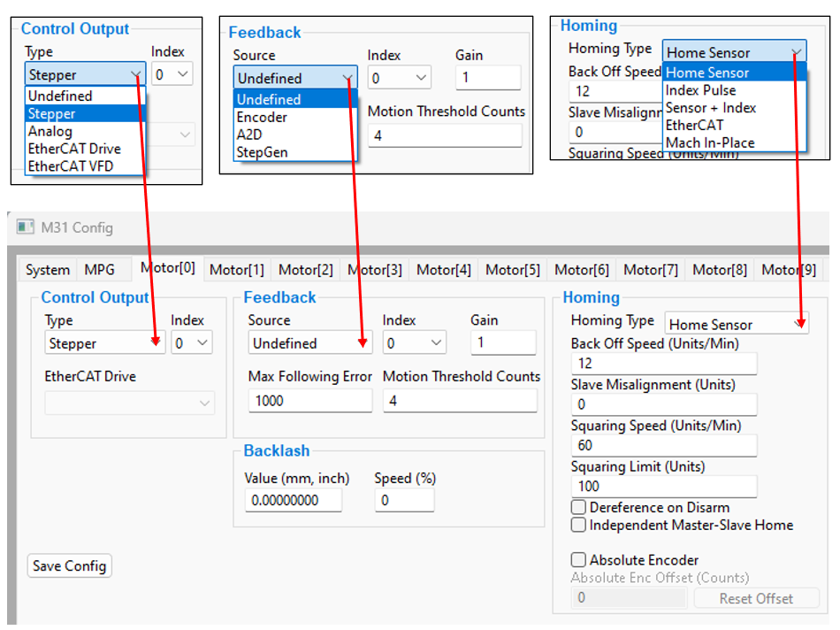The width and height of the screenshot is (840, 630).
Task: Select EtherCAT Drive from Type list
Action: click(x=74, y=149)
